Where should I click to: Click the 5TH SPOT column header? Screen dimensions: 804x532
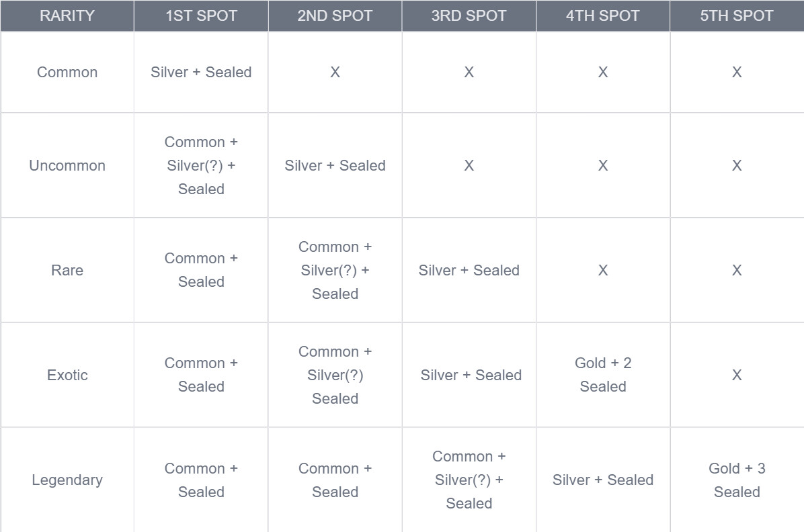pos(737,16)
